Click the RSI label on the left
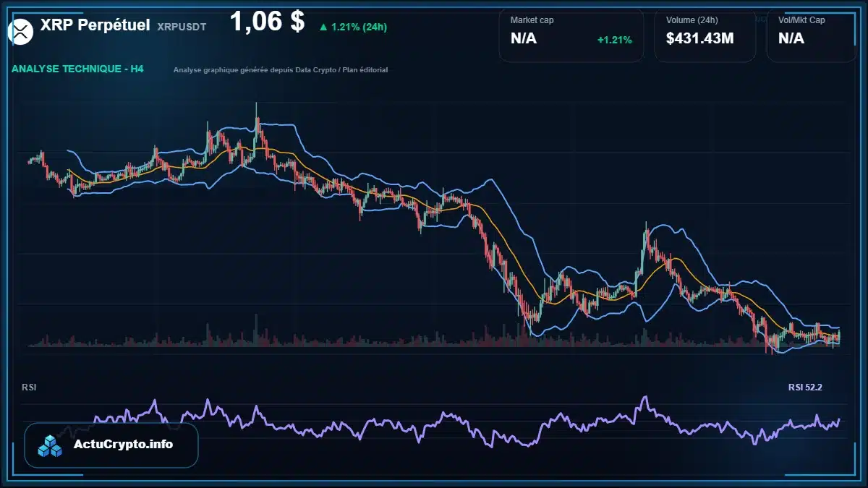868x488 pixels. tap(30, 388)
